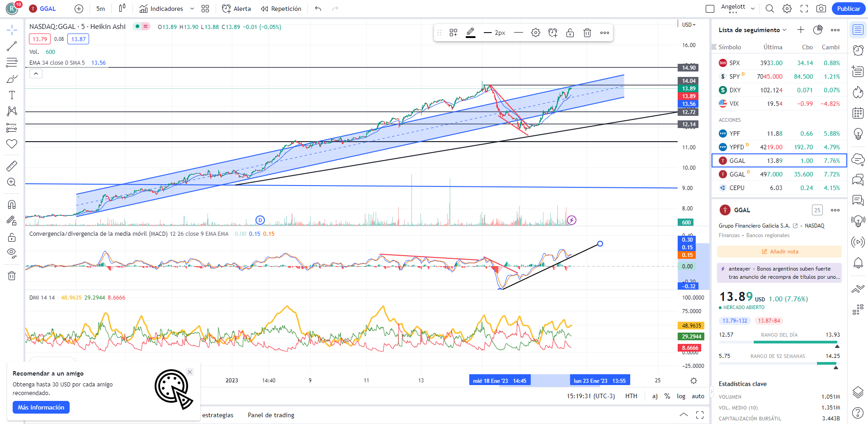
Task: Delete selected drawing via toolbar trash
Action: [x=587, y=33]
